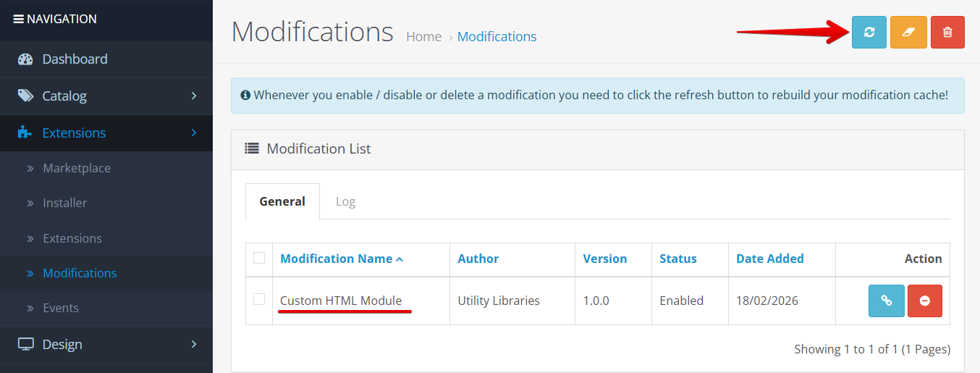Select the General tab
The width and height of the screenshot is (980, 373).
282,201
